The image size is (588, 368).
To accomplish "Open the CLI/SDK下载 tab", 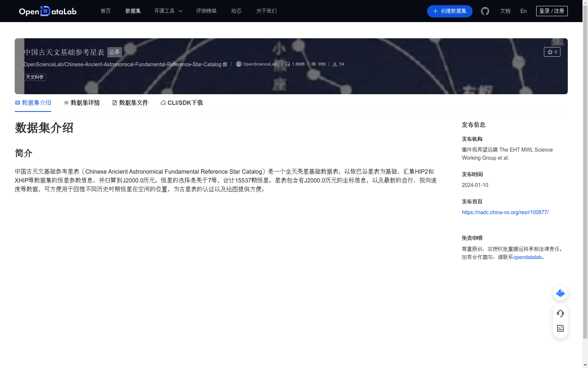I will (181, 103).
